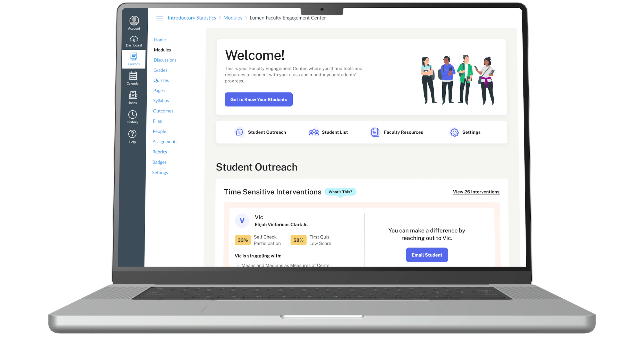Click the Faculty Resources icon
This screenshot has height=362, width=644.
point(375,132)
